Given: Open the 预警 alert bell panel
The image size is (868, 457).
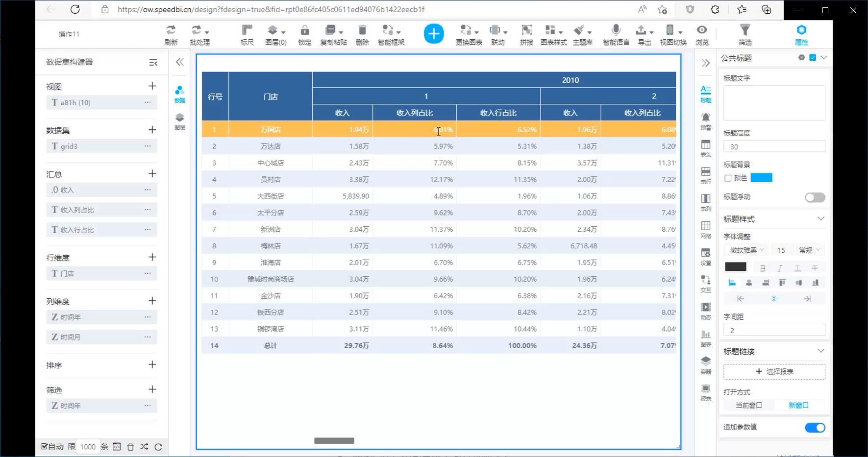Looking at the screenshot, I should [705, 120].
